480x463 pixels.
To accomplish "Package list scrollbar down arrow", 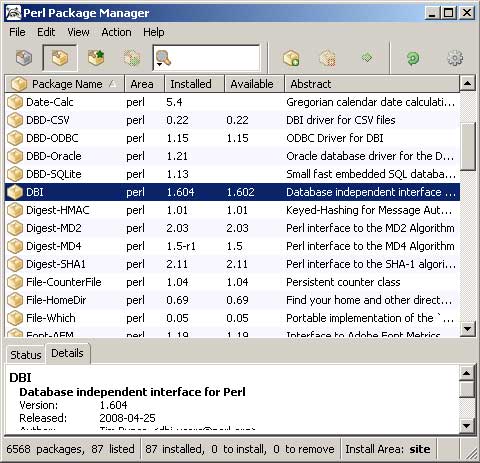I will click(x=467, y=329).
